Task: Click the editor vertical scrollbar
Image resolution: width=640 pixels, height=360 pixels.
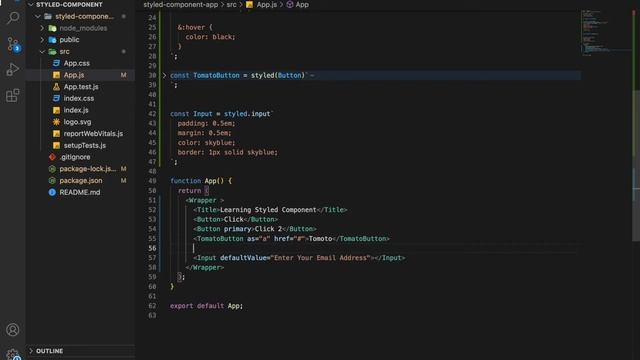Action: (636, 165)
